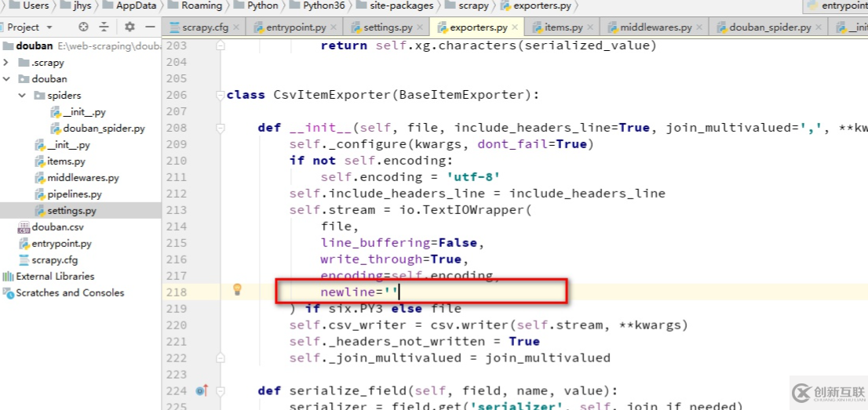Show the intention lightbulb on line 218
The width and height of the screenshot is (868, 410).
(x=237, y=288)
